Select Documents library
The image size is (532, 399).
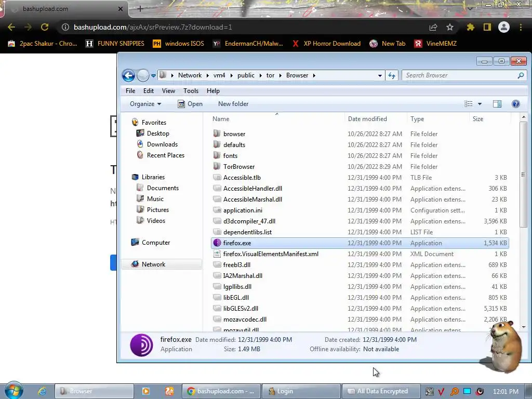[x=163, y=188]
